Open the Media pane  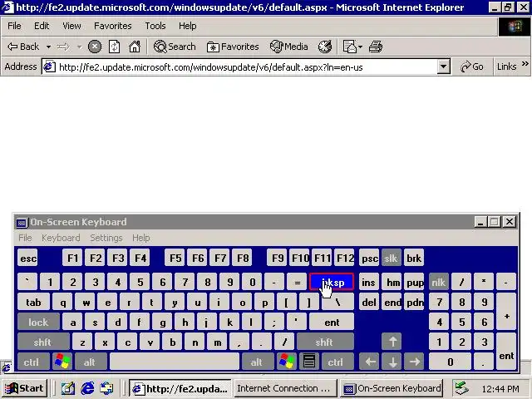pyautogui.click(x=288, y=47)
